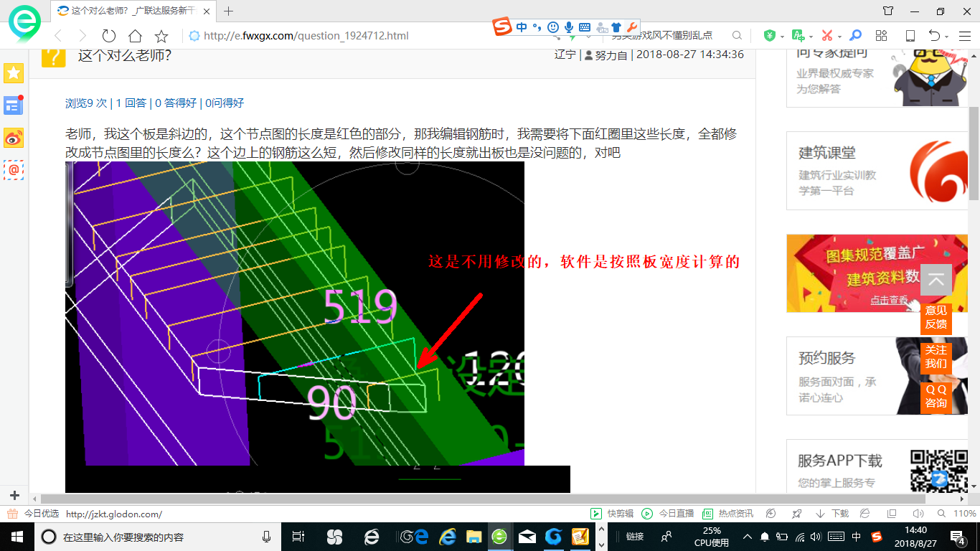The height and width of the screenshot is (551, 980).
Task: Open the Windows notification center
Action: pyautogui.click(x=958, y=537)
